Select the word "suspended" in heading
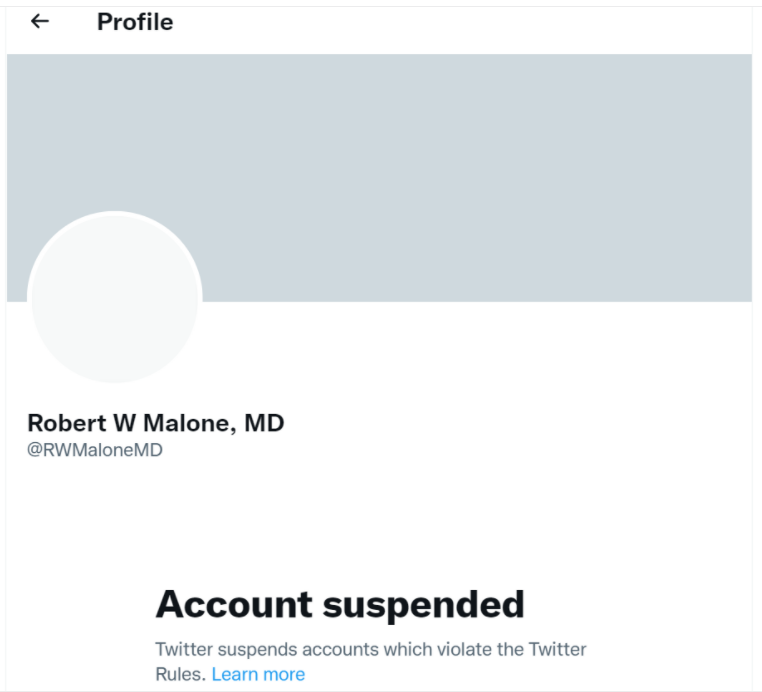 tap(430, 604)
